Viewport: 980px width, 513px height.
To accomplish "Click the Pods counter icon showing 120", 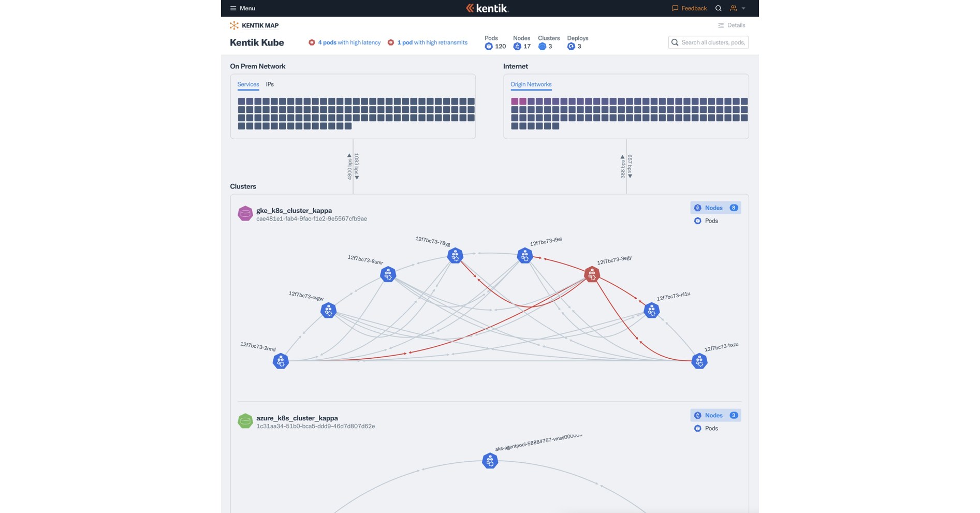I will click(x=488, y=46).
